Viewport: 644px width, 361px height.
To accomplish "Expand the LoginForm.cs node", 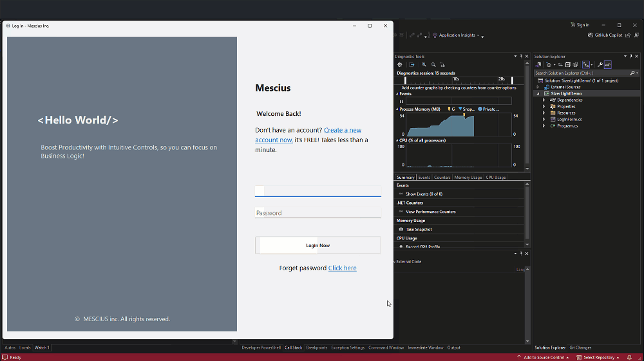I will pyautogui.click(x=544, y=120).
